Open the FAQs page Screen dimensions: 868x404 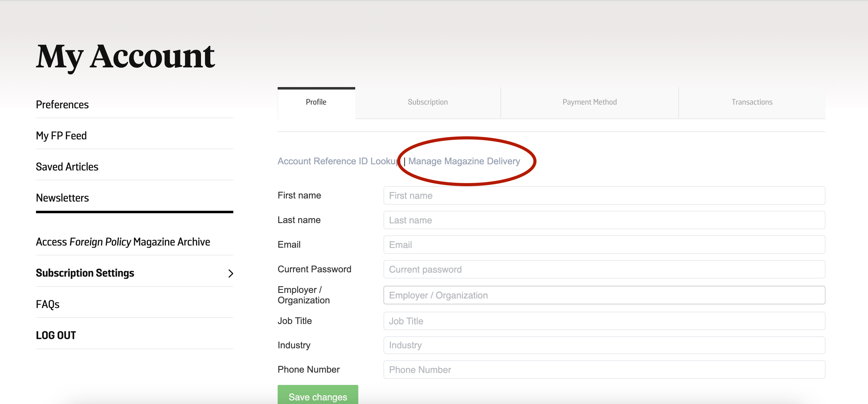47,304
